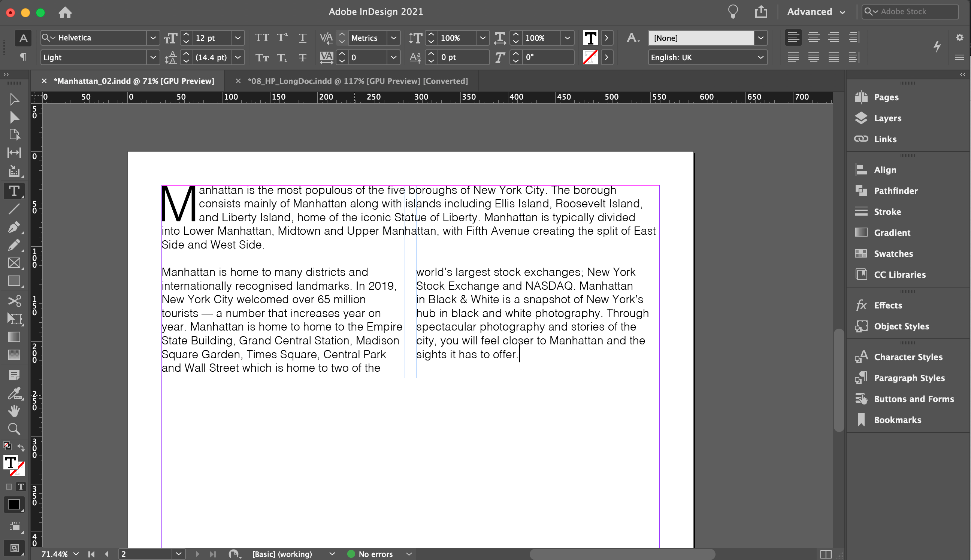This screenshot has width=971, height=560.
Task: Open the Advanced workspace menu
Action: [x=816, y=12]
